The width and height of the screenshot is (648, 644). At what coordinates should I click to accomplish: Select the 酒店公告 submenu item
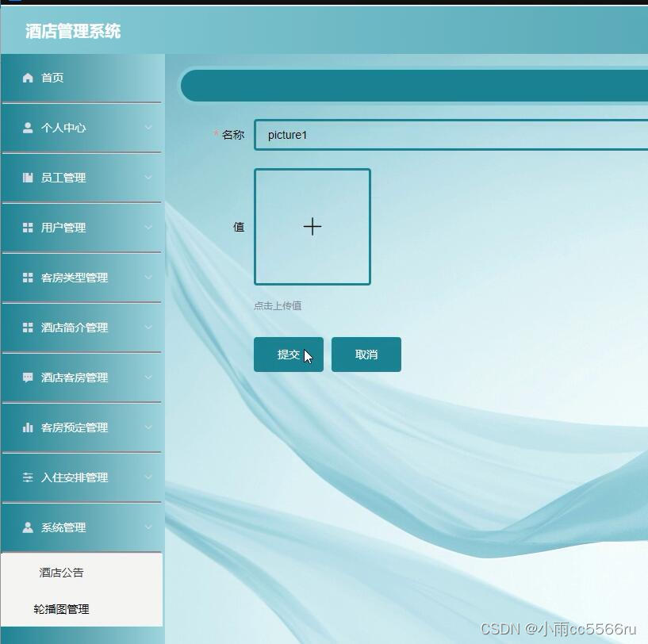click(x=62, y=573)
